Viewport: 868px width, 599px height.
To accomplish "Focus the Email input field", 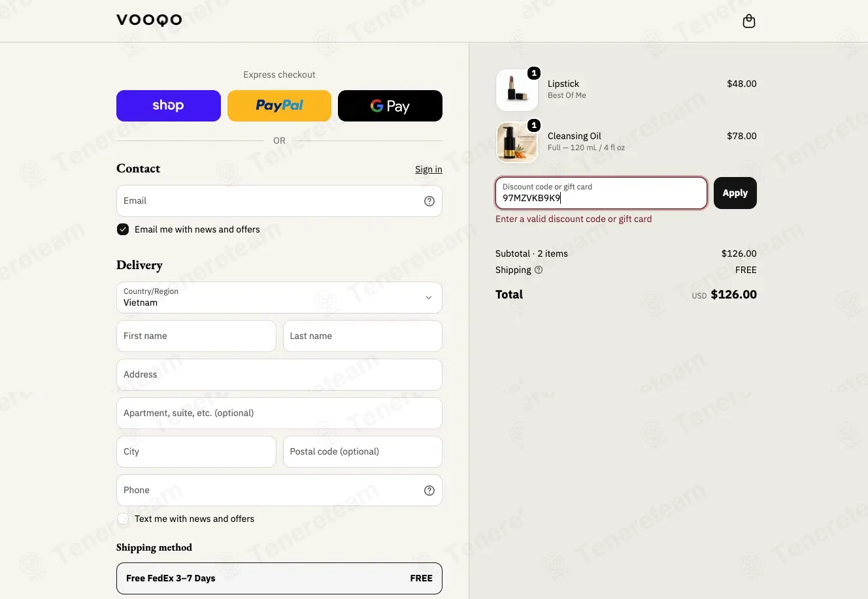I will click(279, 201).
